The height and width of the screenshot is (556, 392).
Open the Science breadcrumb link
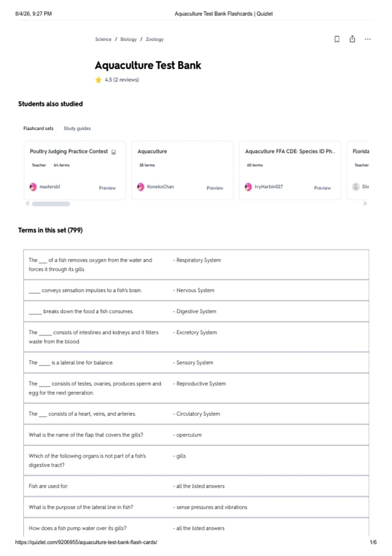tap(103, 39)
